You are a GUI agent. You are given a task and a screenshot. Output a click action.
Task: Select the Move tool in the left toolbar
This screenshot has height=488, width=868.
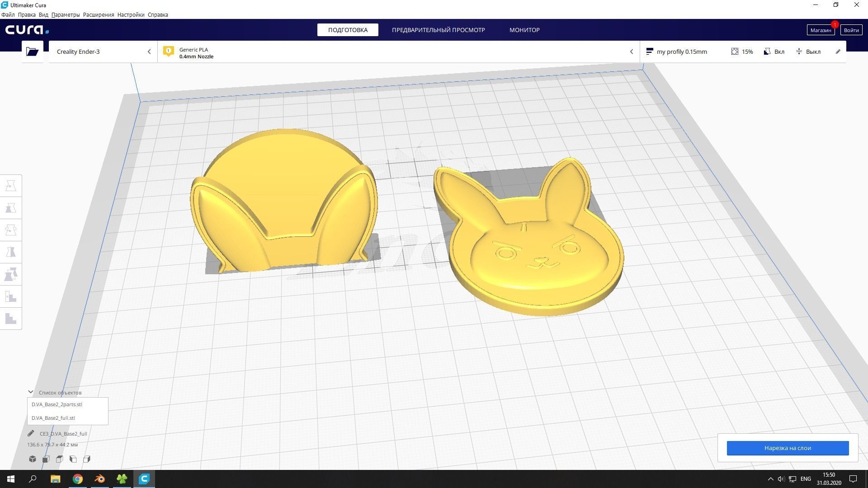click(10, 185)
